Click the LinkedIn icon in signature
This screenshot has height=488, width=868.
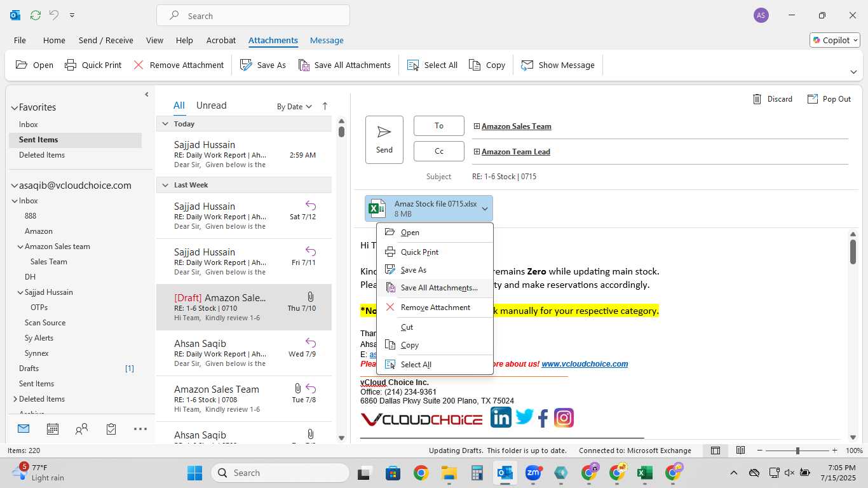(501, 417)
